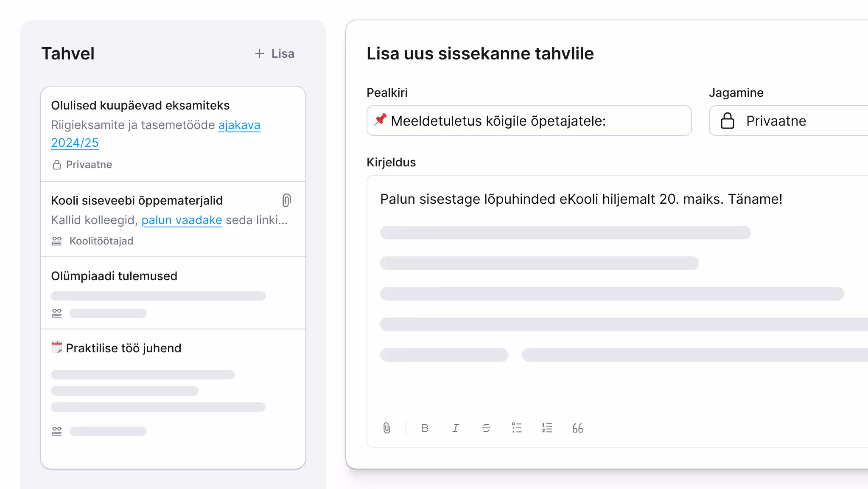Open the Praktilise töö juhend entry
The width and height of the screenshot is (868, 489).
tap(123, 348)
